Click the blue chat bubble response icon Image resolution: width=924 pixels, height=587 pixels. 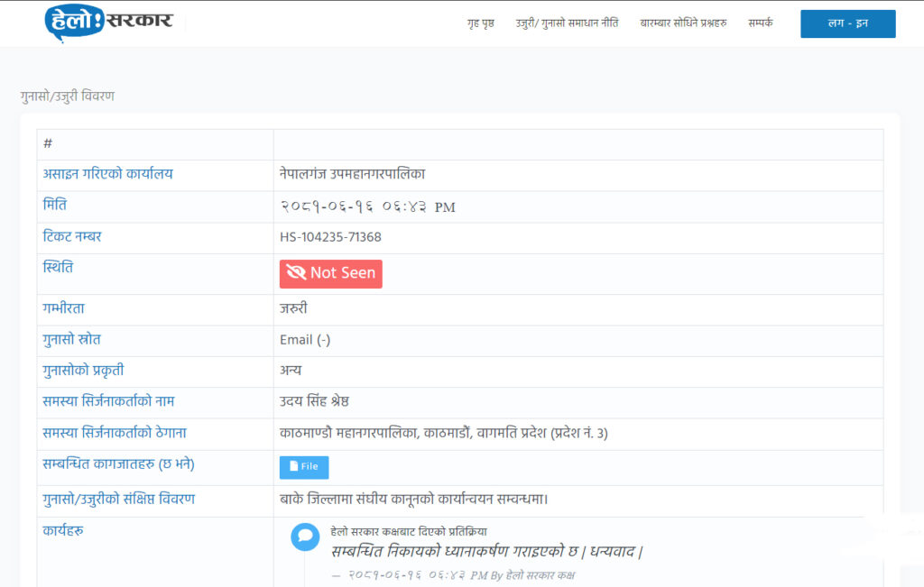pos(305,537)
